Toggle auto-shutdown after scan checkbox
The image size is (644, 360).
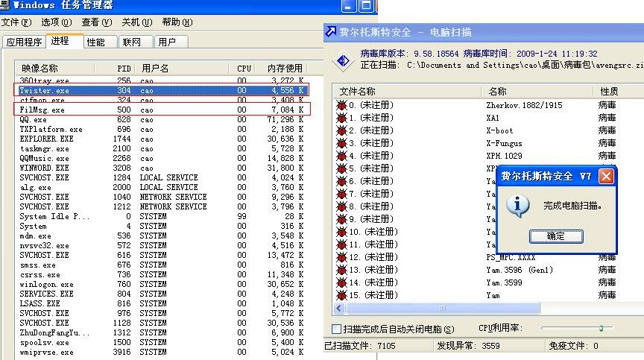(x=336, y=329)
